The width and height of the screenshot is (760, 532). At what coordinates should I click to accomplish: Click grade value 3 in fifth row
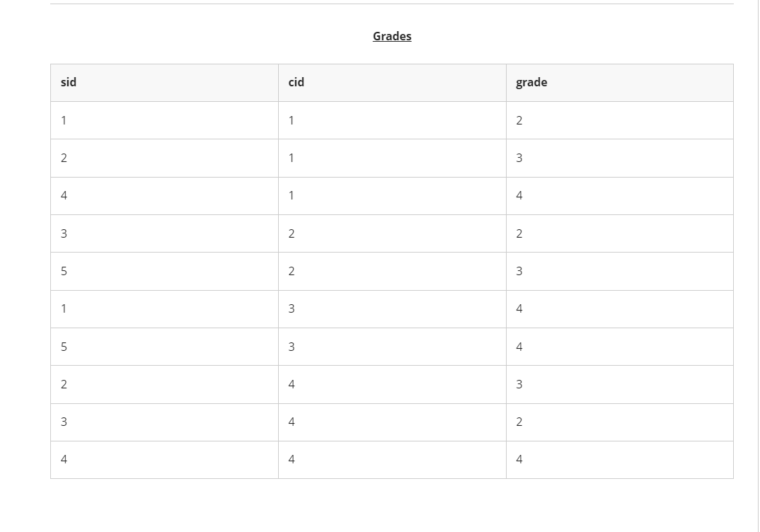click(519, 271)
